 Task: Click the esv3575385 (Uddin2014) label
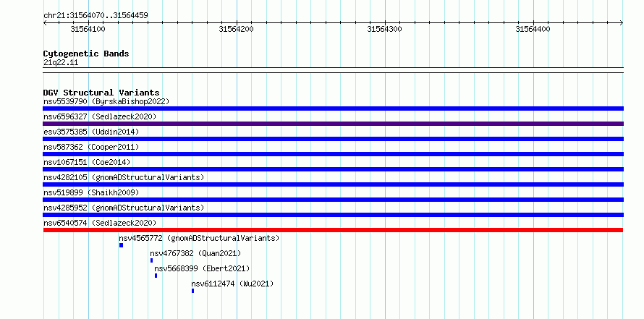91,132
